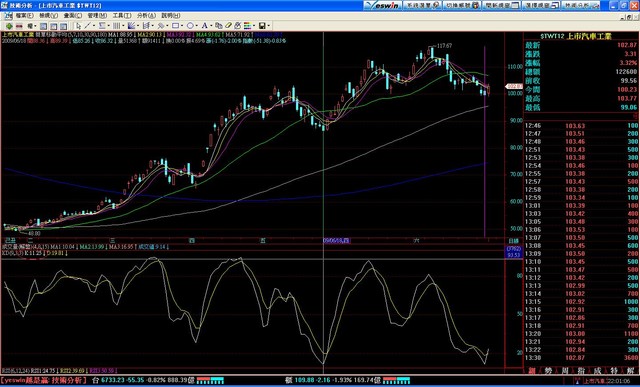Select the trend line drawing tool
Image resolution: width=640 pixels, height=387 pixels.
pos(87,26)
